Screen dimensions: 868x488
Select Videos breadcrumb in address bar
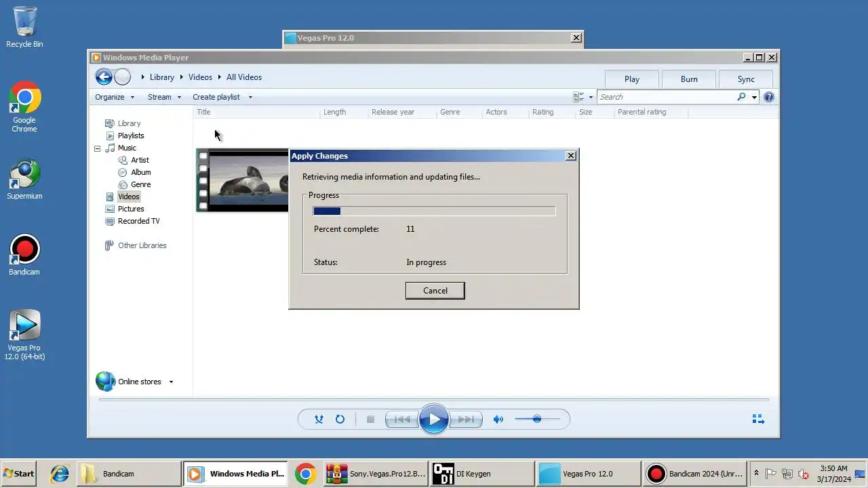[x=200, y=77]
